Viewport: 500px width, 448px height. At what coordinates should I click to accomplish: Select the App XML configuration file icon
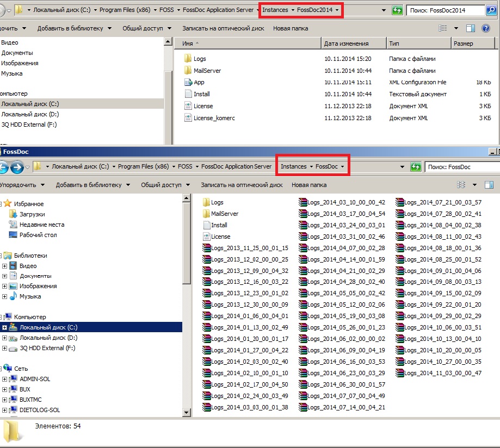pyautogui.click(x=188, y=82)
